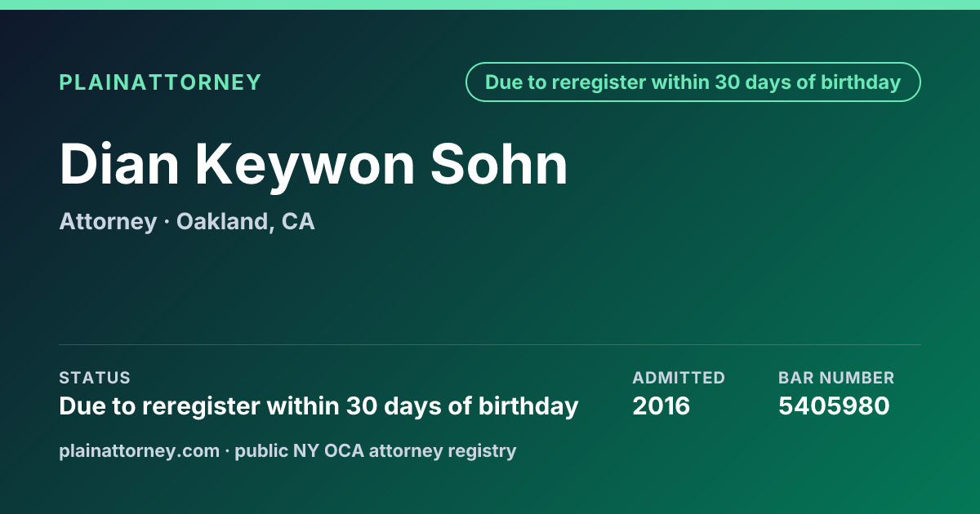Click the first name "Dian" in the heading
Viewport: 980px width, 514px height.
[119, 164]
